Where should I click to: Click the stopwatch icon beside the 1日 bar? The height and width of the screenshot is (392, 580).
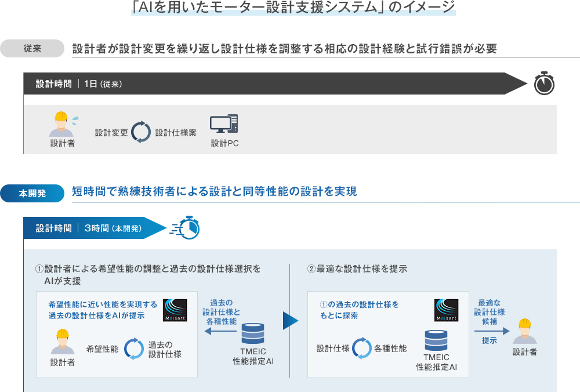pos(544,84)
